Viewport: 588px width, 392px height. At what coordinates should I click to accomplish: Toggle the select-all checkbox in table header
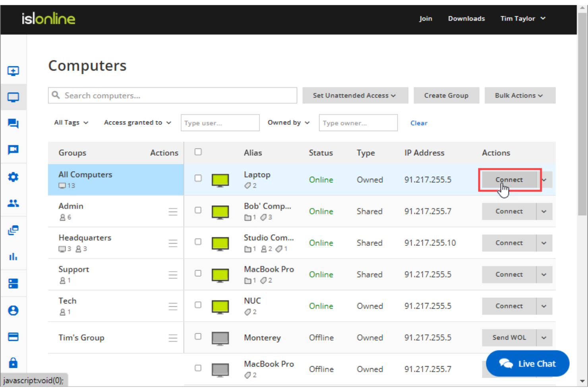(198, 152)
